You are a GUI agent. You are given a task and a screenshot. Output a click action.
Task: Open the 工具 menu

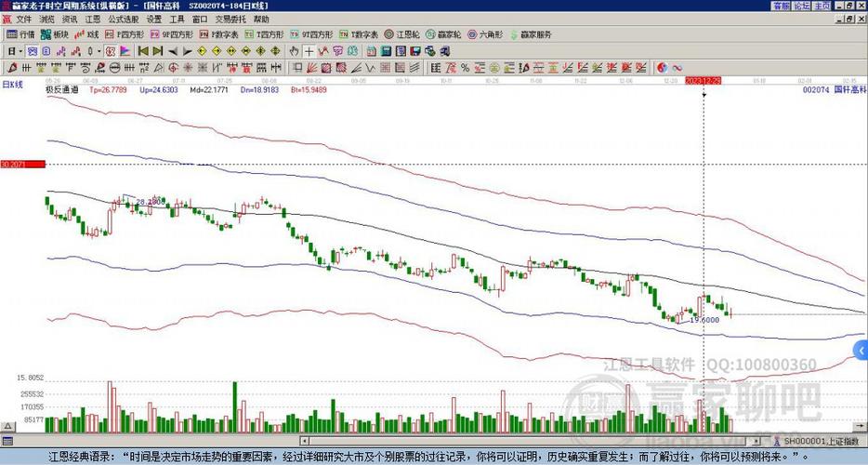[x=177, y=20]
